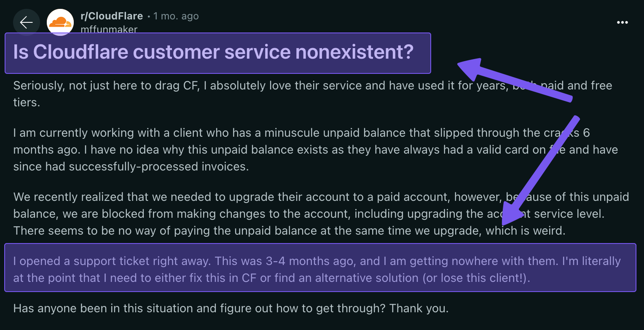Click the phrase "successfully-processed invoices"
Image resolution: width=644 pixels, height=330 pixels.
[x=158, y=166]
